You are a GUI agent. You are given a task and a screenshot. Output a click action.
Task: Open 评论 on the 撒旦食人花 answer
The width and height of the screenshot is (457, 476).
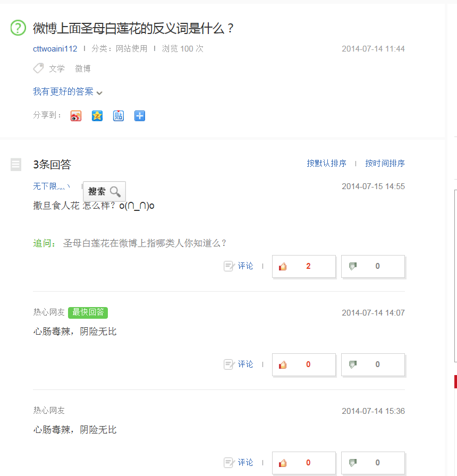click(x=239, y=266)
